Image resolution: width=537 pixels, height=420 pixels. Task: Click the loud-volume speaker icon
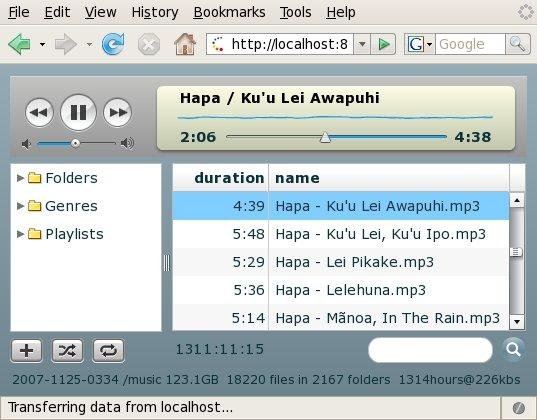click(127, 143)
